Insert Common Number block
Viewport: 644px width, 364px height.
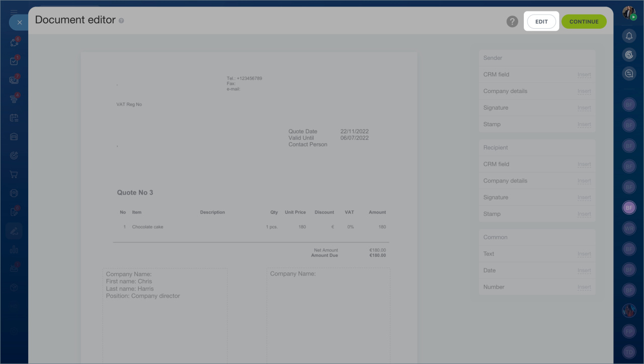tap(584, 288)
